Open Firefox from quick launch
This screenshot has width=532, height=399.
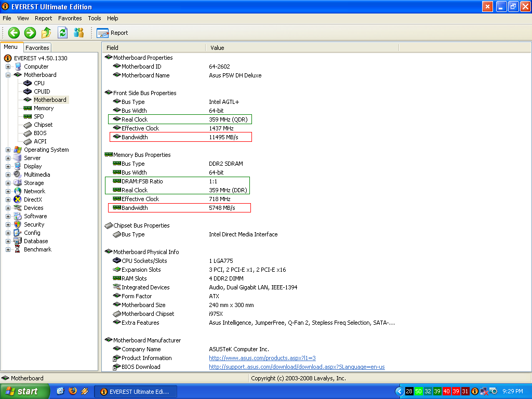(73, 391)
